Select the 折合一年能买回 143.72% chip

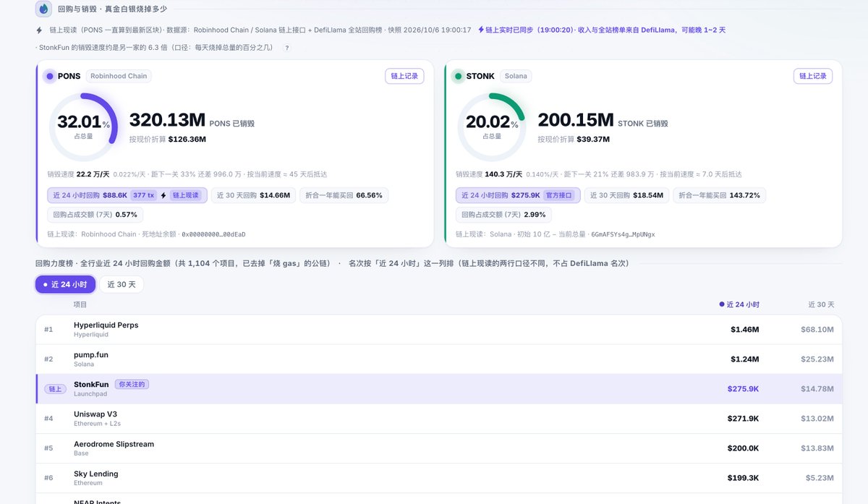[x=719, y=195]
